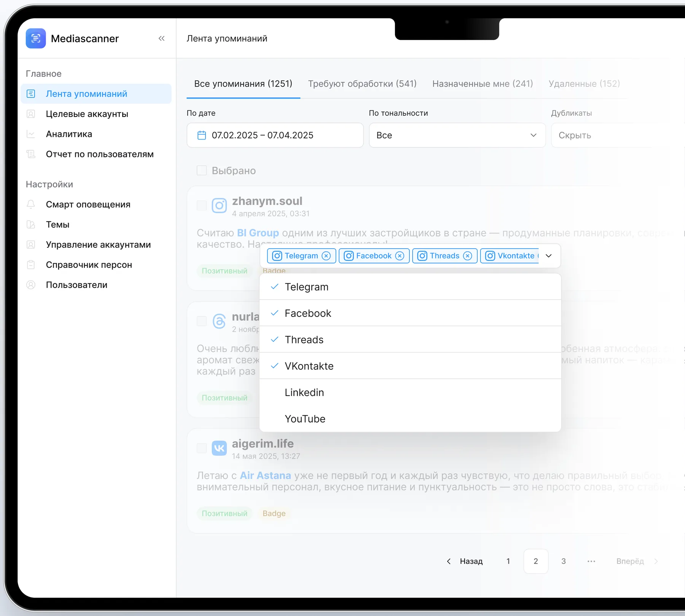
Task: Collapse the sources multiselect with its chevron
Action: point(549,256)
